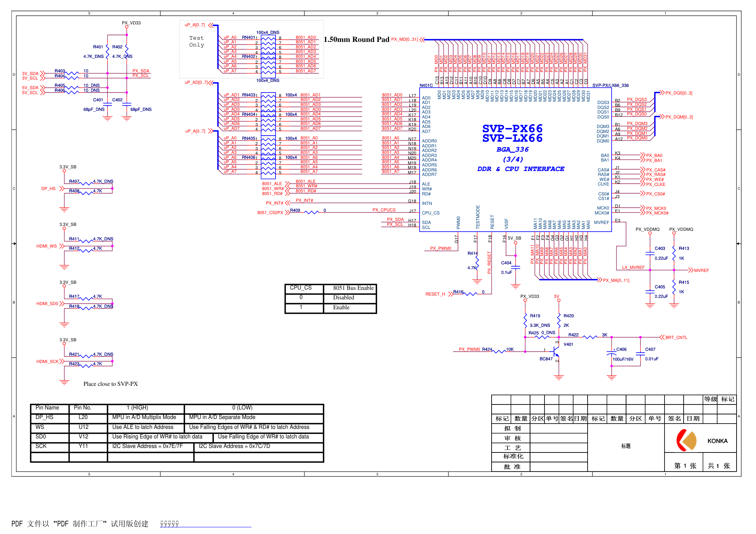Click the HDMI_SD0 port label
Screen dimensions: 756x534
point(47,304)
